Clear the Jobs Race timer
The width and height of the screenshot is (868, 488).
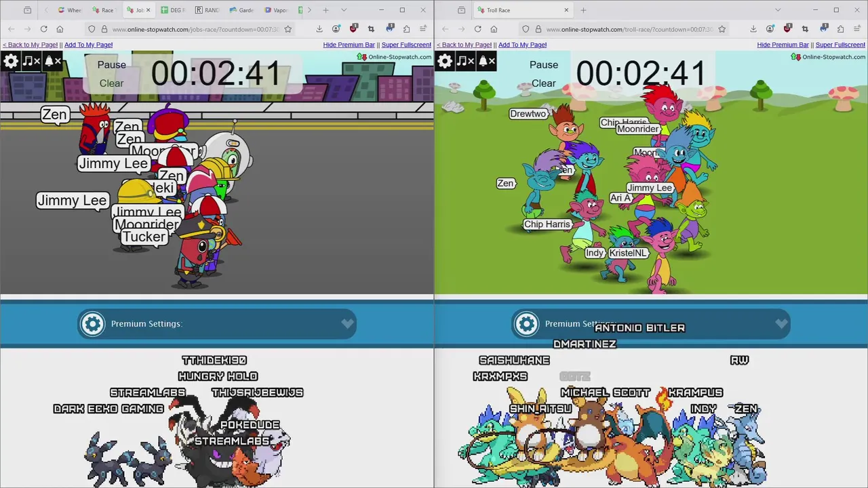(x=112, y=83)
